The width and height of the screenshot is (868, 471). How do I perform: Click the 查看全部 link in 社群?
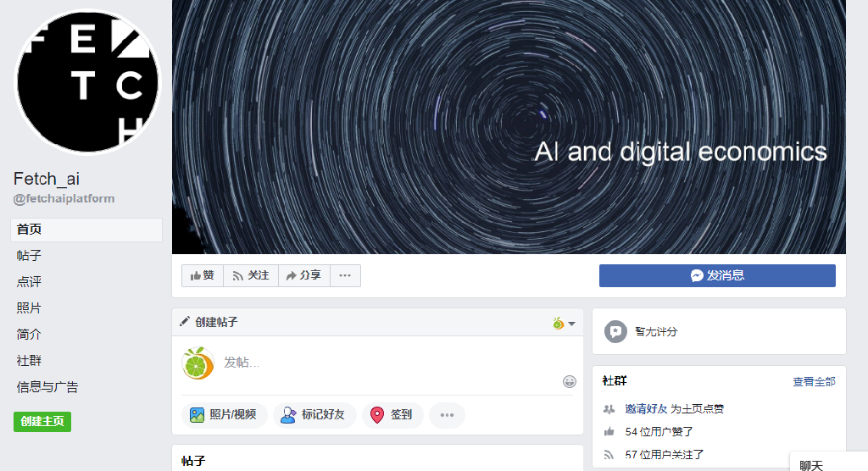click(814, 381)
